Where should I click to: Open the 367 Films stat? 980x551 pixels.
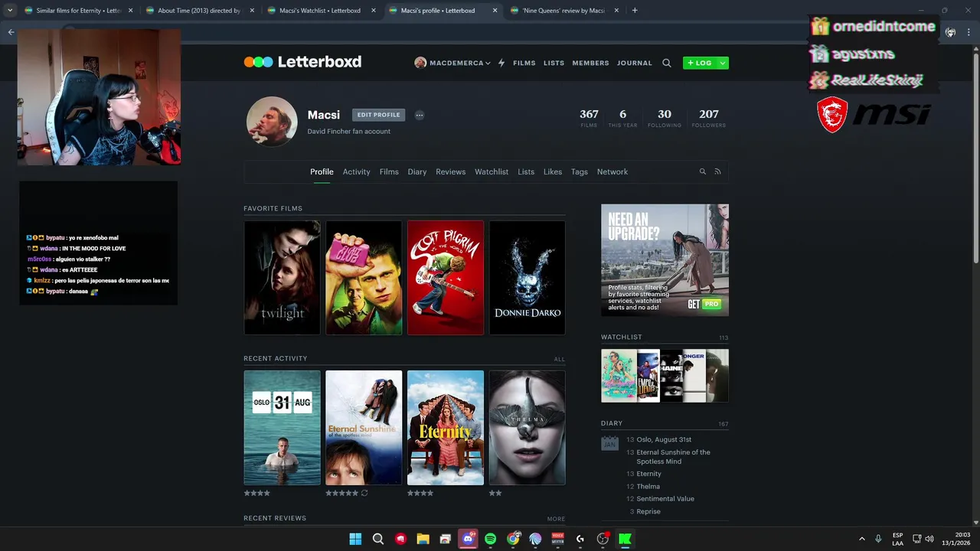589,118
